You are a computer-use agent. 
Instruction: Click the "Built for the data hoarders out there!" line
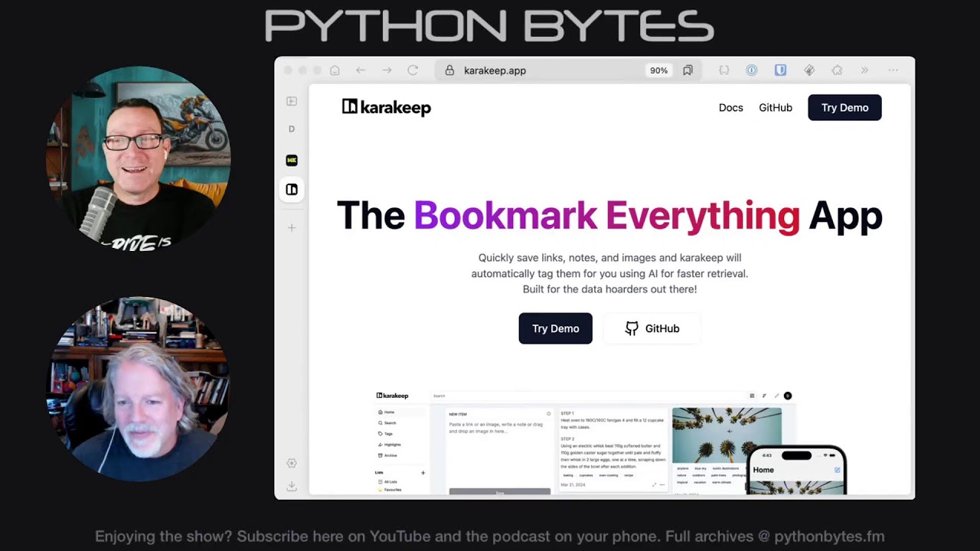(609, 289)
